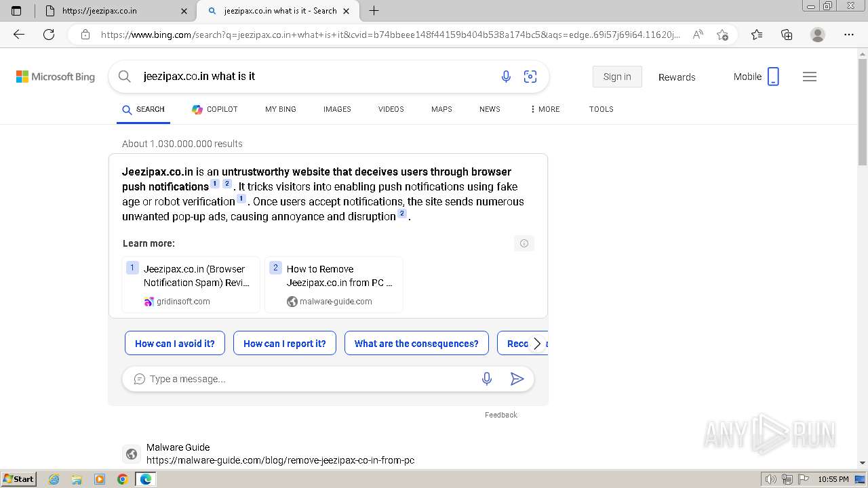The width and height of the screenshot is (868, 488).
Task: Click the Edge icon in taskbar
Action: 146,479
